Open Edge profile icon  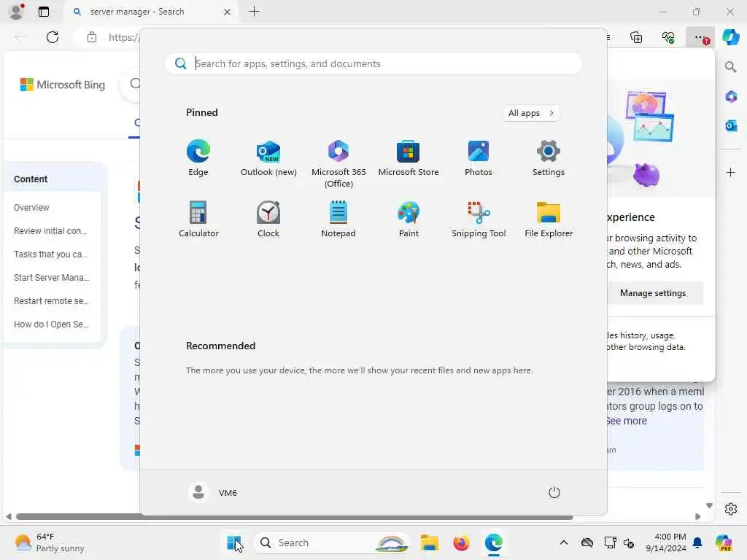click(17, 12)
